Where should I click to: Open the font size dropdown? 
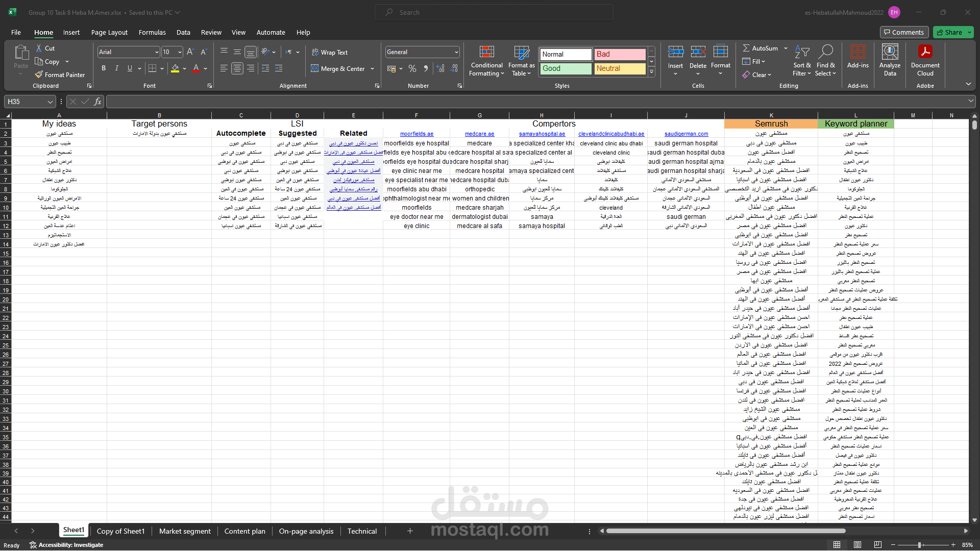180,52
